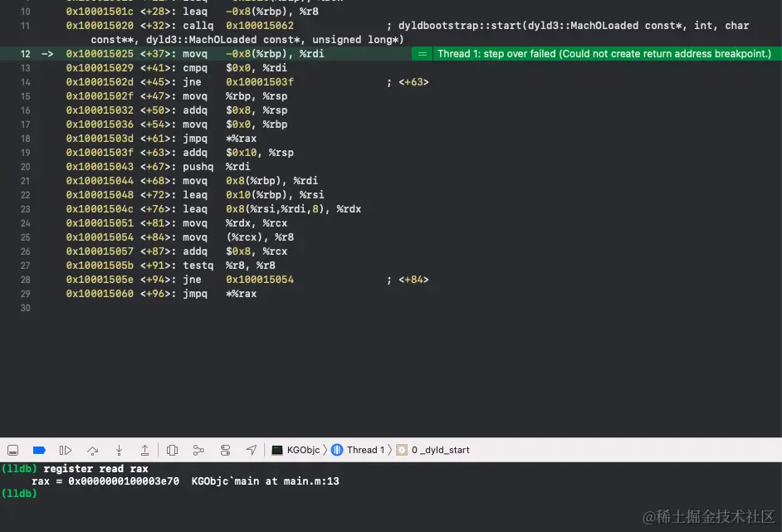Screen dimensions: 782x532
Task: Click the jne target 0x10001503f
Action: [x=260, y=82]
